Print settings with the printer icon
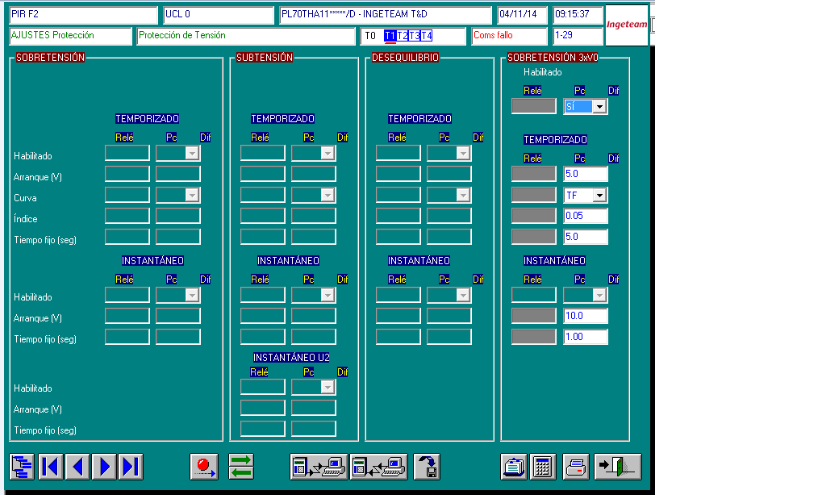The width and height of the screenshot is (819, 495). coord(576,466)
